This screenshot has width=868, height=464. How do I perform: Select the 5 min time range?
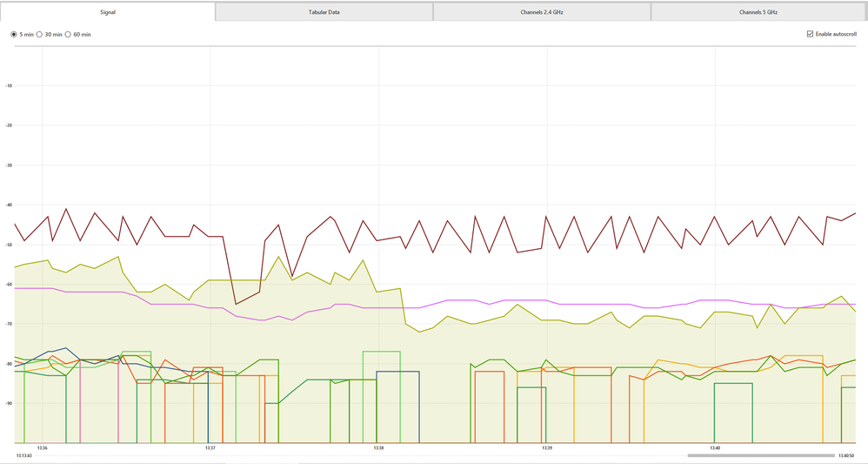click(x=14, y=35)
